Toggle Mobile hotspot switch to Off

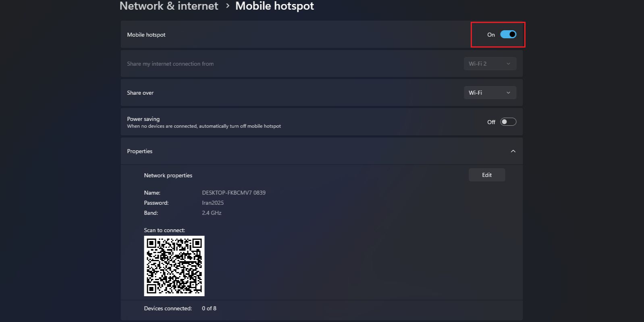pyautogui.click(x=508, y=35)
